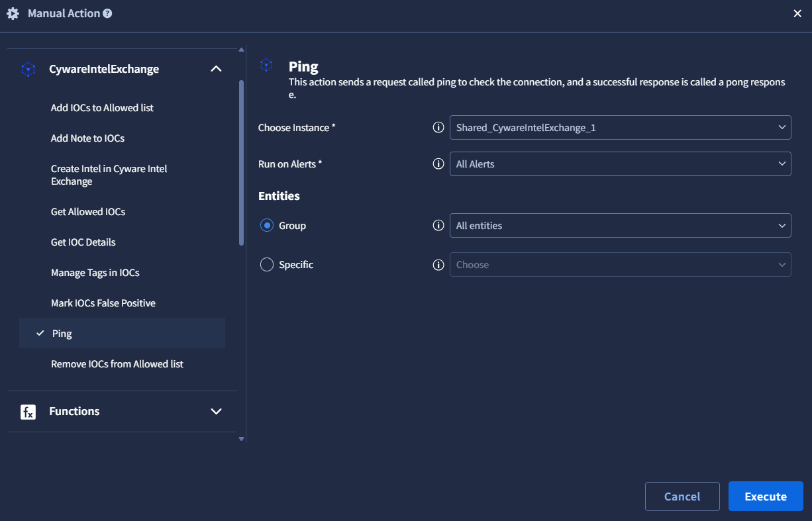Collapse the CywareIntelExchange section
This screenshot has width=812, height=521.
click(216, 69)
